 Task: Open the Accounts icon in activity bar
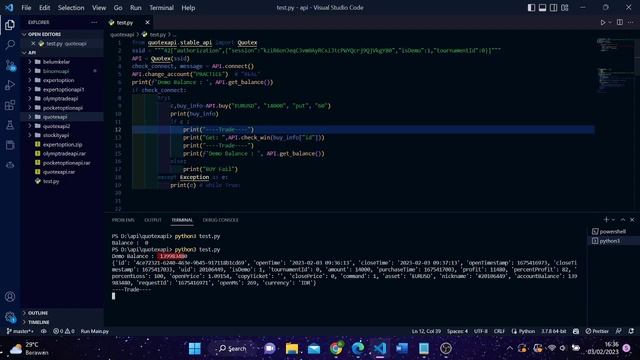pyautogui.click(x=10, y=297)
